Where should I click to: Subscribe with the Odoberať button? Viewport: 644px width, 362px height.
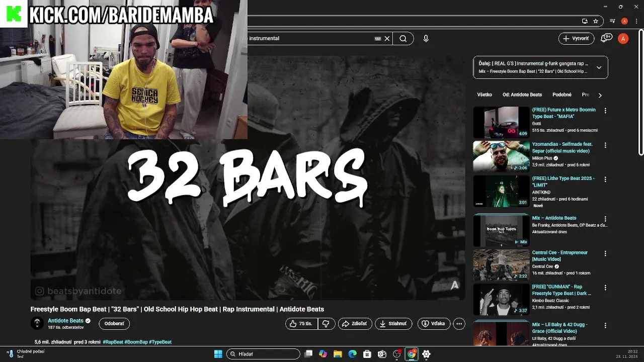pos(114,324)
